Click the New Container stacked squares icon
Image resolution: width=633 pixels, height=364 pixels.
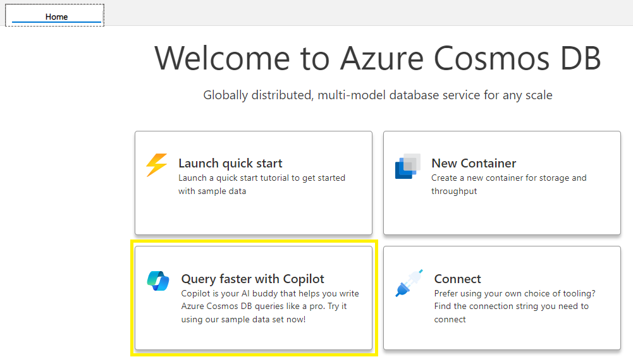pyautogui.click(x=408, y=166)
